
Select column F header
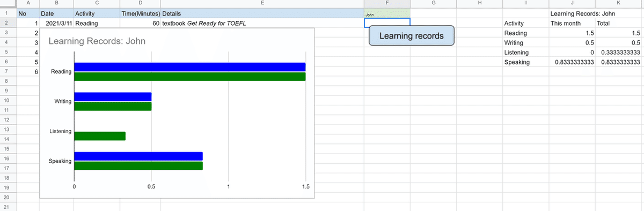(x=387, y=4)
